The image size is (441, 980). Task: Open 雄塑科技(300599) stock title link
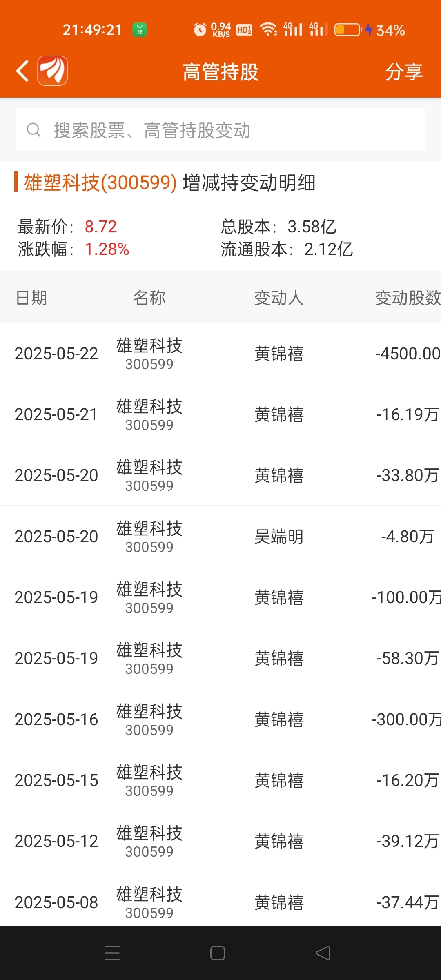pos(100,183)
